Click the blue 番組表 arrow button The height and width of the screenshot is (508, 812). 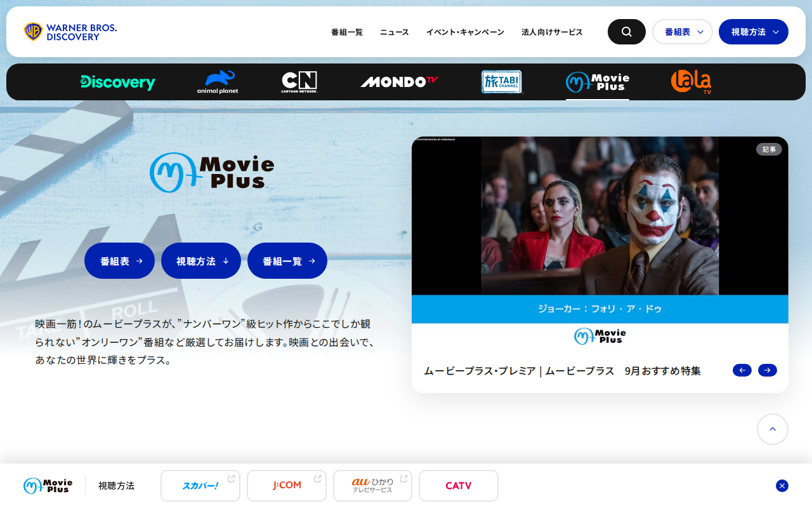[120, 261]
